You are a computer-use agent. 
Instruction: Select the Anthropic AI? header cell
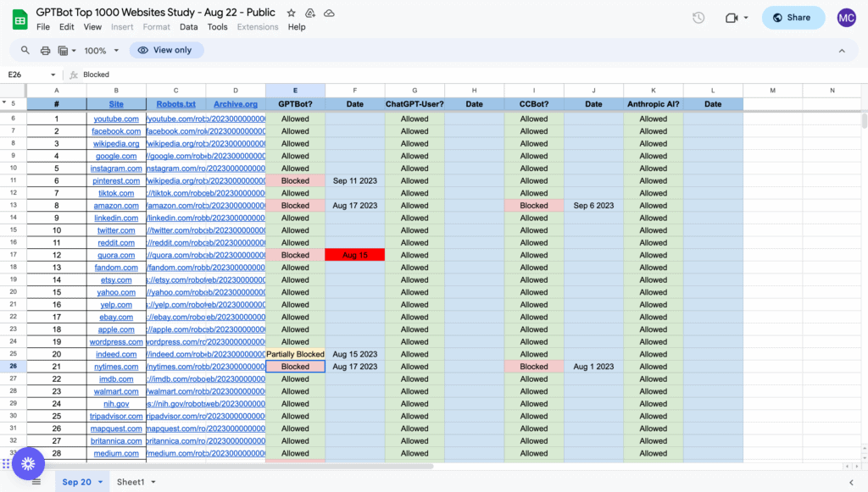[654, 104]
